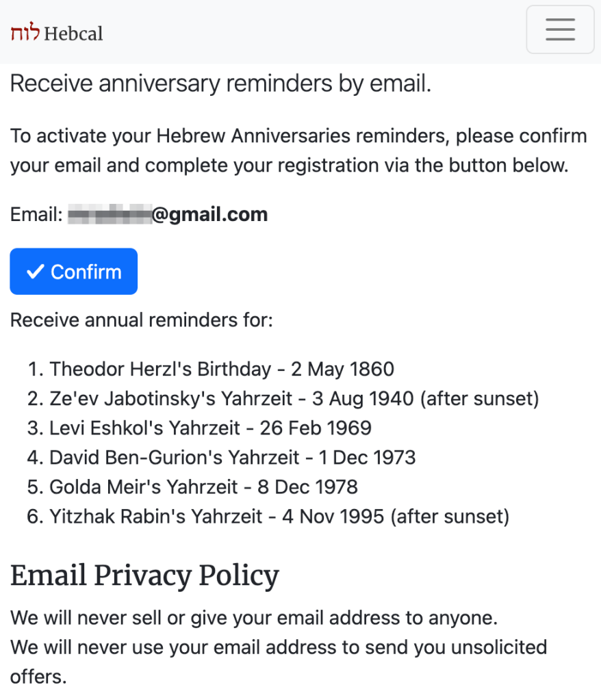Open the hamburger navigation menu
Viewport: 601px width, 700px height.
[559, 29]
